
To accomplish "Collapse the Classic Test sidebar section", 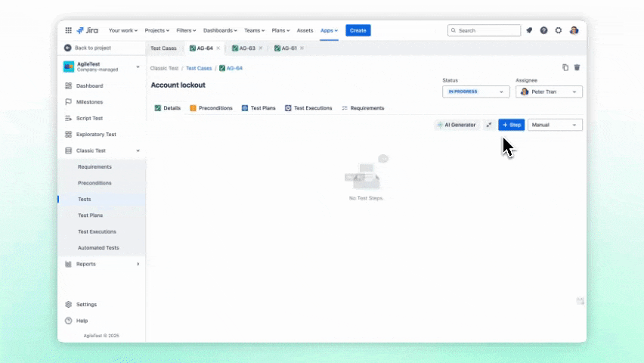I will [x=138, y=150].
